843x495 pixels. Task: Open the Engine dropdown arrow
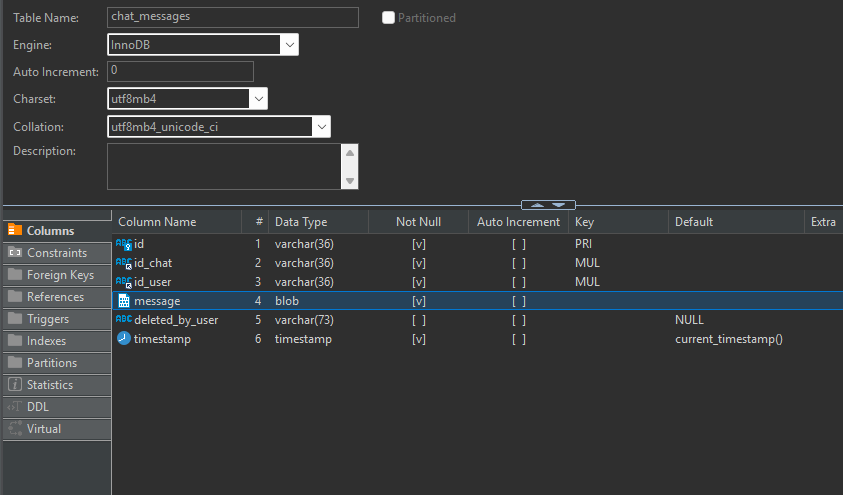pos(289,45)
